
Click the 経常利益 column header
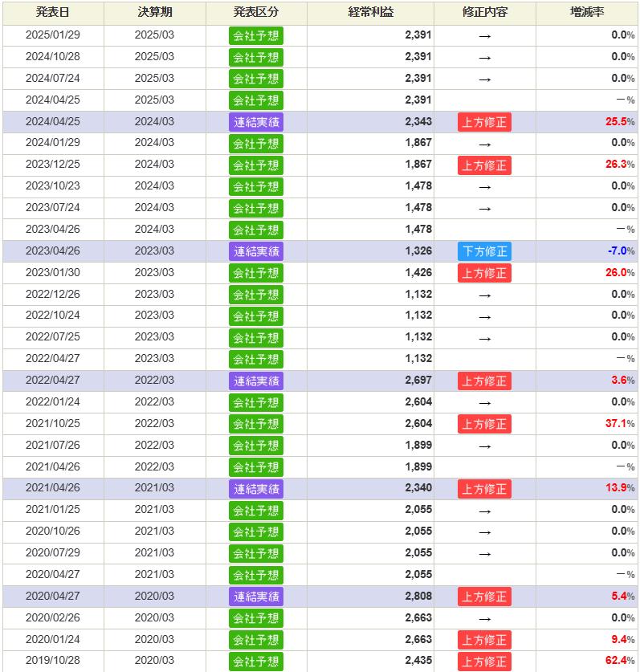pyautogui.click(x=370, y=13)
